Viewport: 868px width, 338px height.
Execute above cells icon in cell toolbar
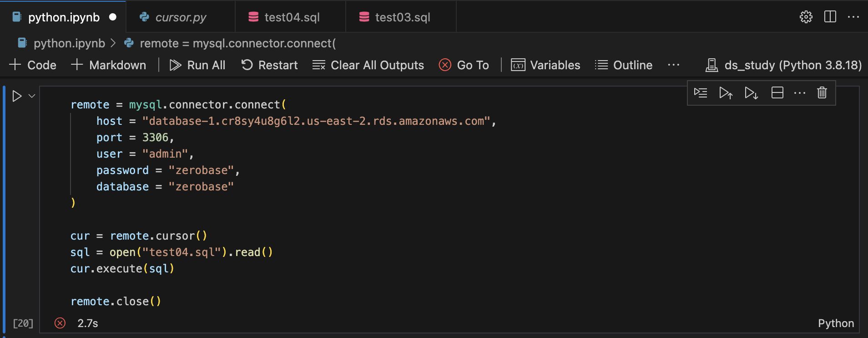tap(726, 93)
